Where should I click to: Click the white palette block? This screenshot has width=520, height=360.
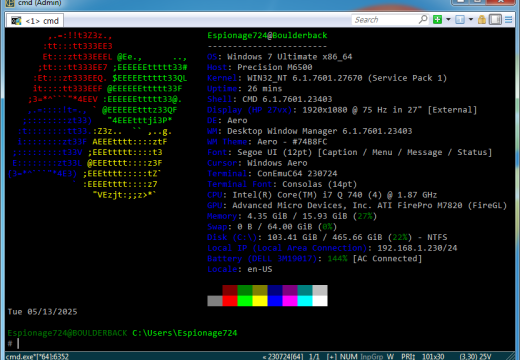click(x=320, y=301)
